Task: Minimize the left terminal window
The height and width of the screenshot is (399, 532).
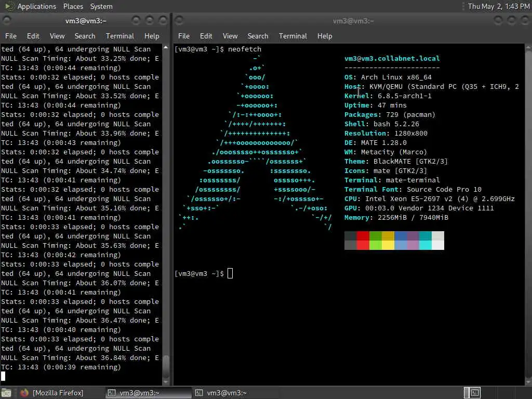Action: coord(136,21)
